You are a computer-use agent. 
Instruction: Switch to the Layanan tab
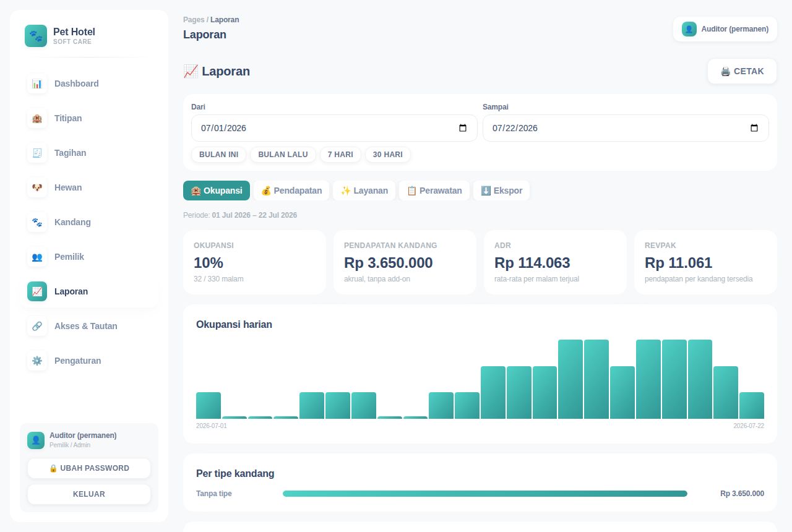(x=364, y=191)
